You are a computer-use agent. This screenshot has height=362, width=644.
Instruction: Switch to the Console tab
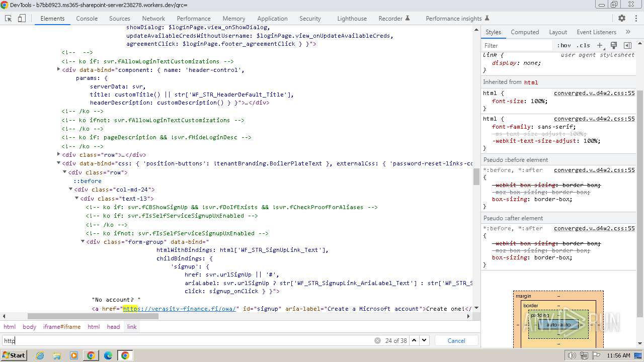(x=87, y=18)
